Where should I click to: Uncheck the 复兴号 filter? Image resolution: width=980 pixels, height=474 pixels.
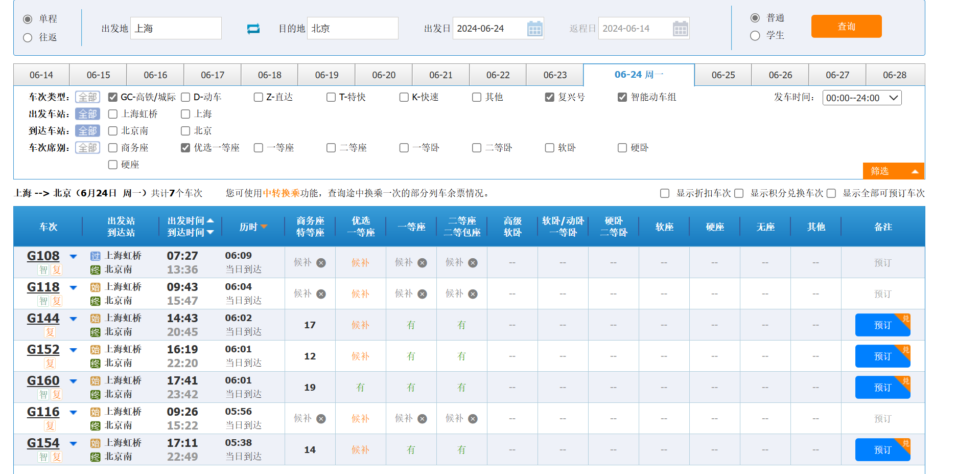pyautogui.click(x=549, y=97)
